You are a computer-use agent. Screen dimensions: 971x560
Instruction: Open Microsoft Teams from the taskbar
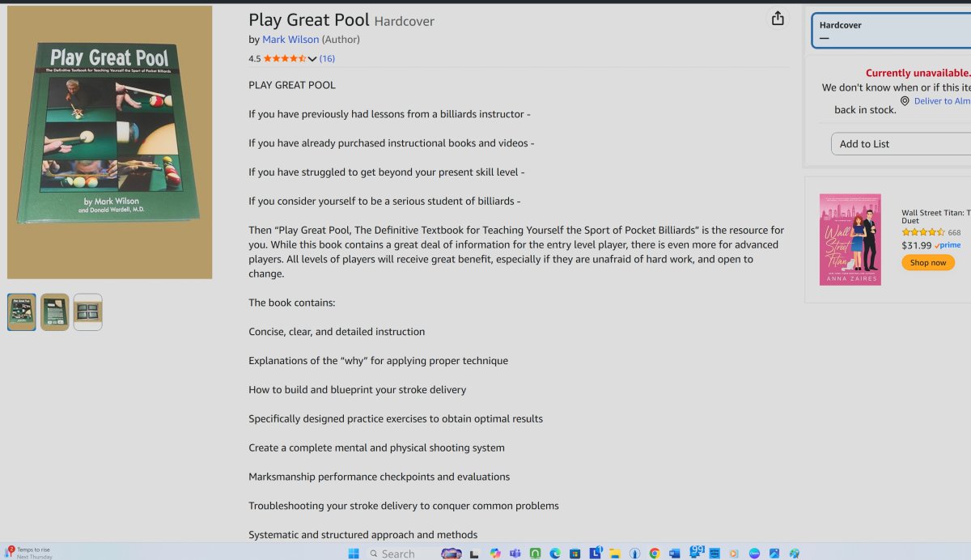click(x=515, y=554)
